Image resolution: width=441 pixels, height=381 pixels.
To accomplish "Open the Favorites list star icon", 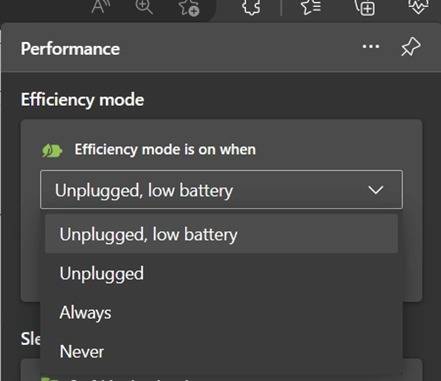I will click(x=311, y=7).
